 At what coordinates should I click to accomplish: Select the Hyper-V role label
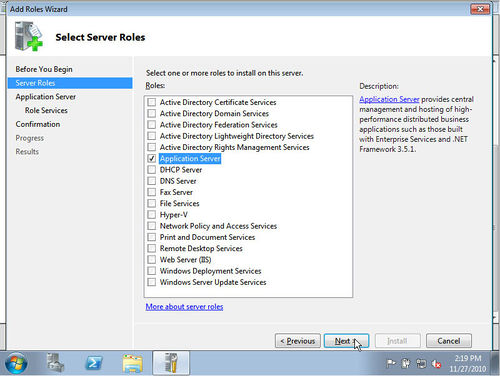point(174,215)
